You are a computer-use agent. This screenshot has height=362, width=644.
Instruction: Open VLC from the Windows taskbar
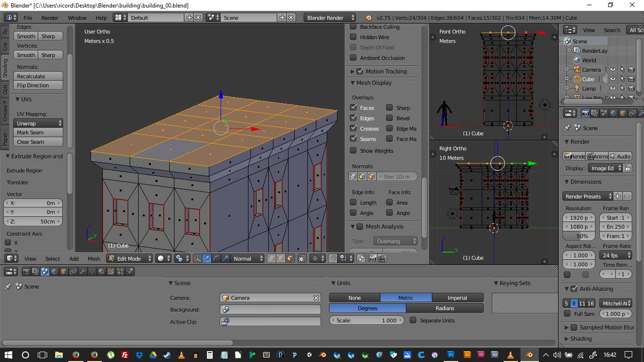coord(182,355)
